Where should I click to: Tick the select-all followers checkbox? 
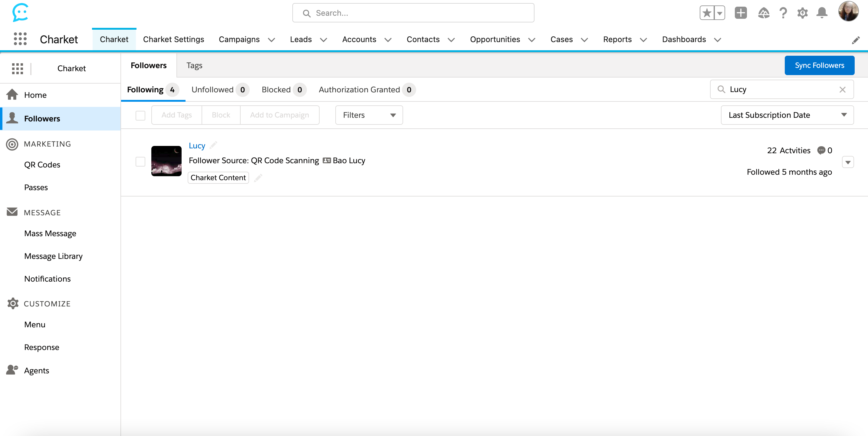[x=140, y=115]
